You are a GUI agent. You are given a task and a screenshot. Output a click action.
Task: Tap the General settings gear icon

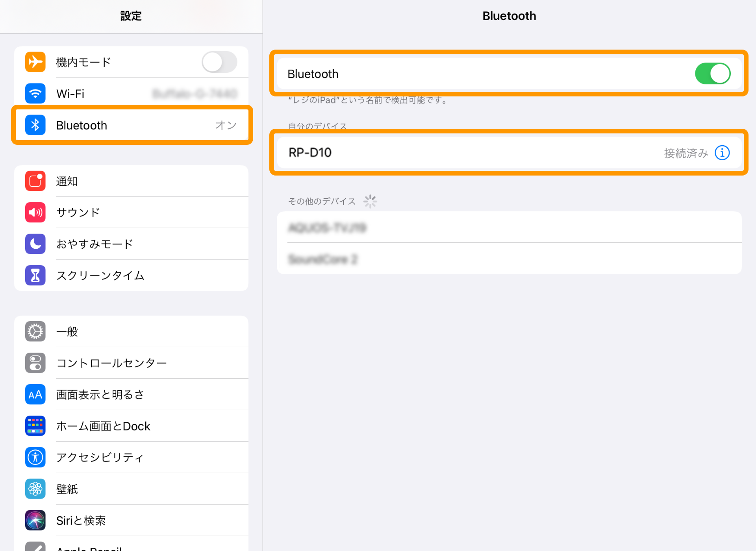pos(36,331)
